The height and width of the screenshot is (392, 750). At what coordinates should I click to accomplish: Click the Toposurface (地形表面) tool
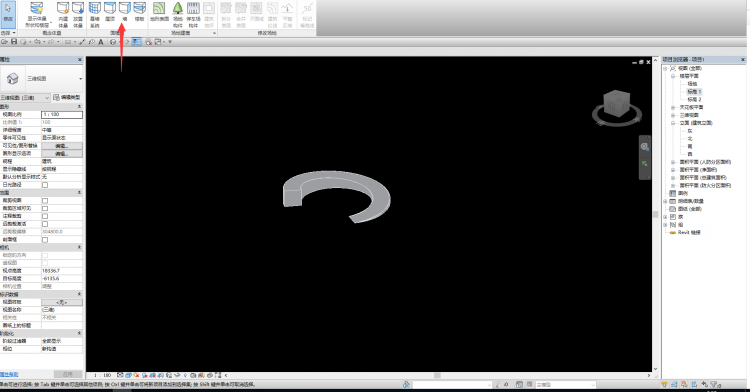pyautogui.click(x=159, y=12)
